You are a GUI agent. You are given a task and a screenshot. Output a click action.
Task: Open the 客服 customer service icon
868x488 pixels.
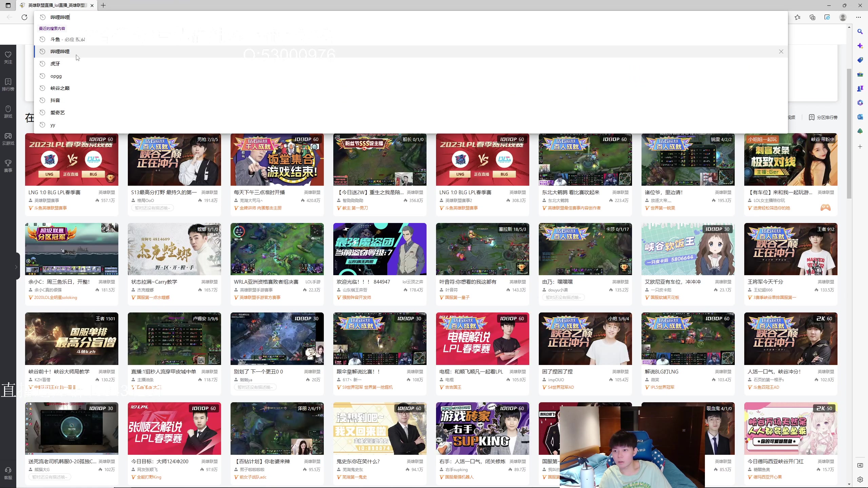point(8,473)
